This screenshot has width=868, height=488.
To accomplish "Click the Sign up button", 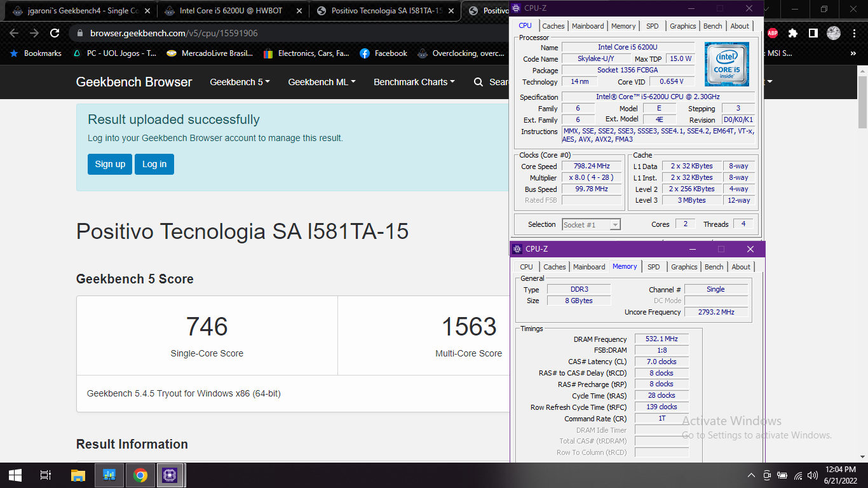I will point(110,164).
